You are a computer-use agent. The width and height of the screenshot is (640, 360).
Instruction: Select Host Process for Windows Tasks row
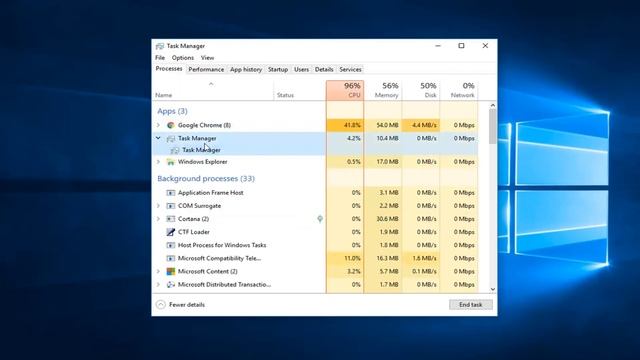click(315, 245)
